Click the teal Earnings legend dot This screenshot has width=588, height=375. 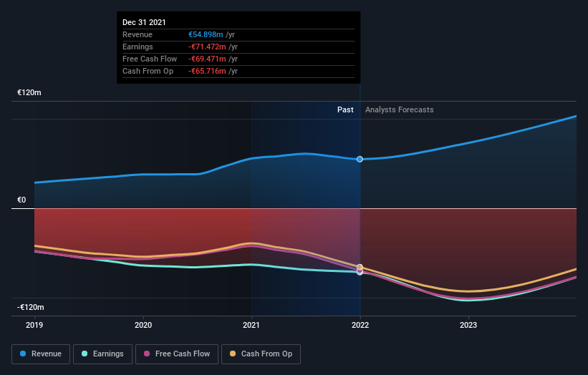click(x=85, y=354)
